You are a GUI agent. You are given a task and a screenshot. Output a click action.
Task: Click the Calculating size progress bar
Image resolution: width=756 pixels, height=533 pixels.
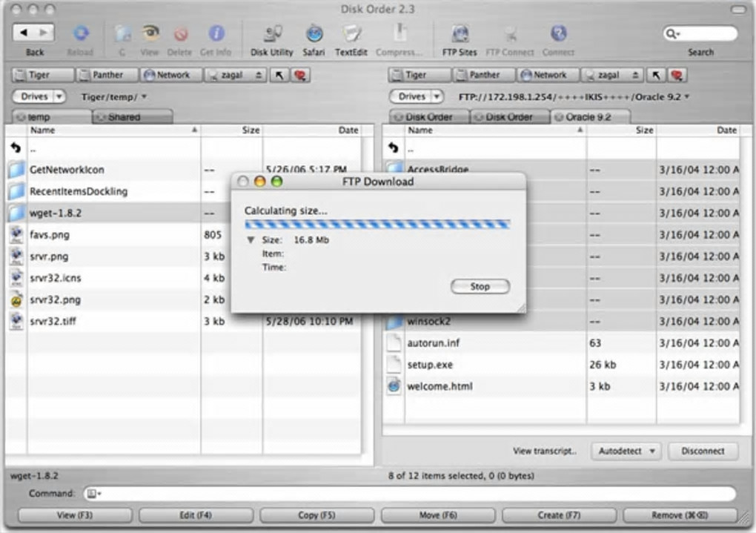[x=377, y=225]
